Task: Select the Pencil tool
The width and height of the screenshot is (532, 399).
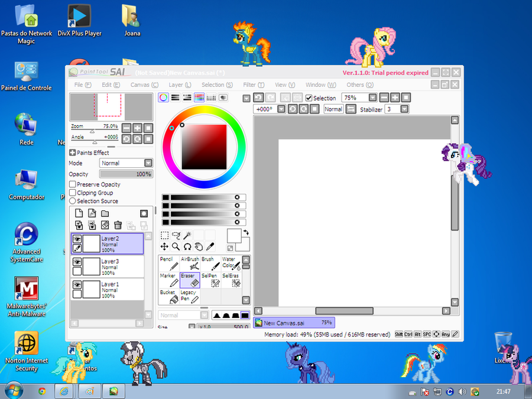Action: (x=169, y=263)
